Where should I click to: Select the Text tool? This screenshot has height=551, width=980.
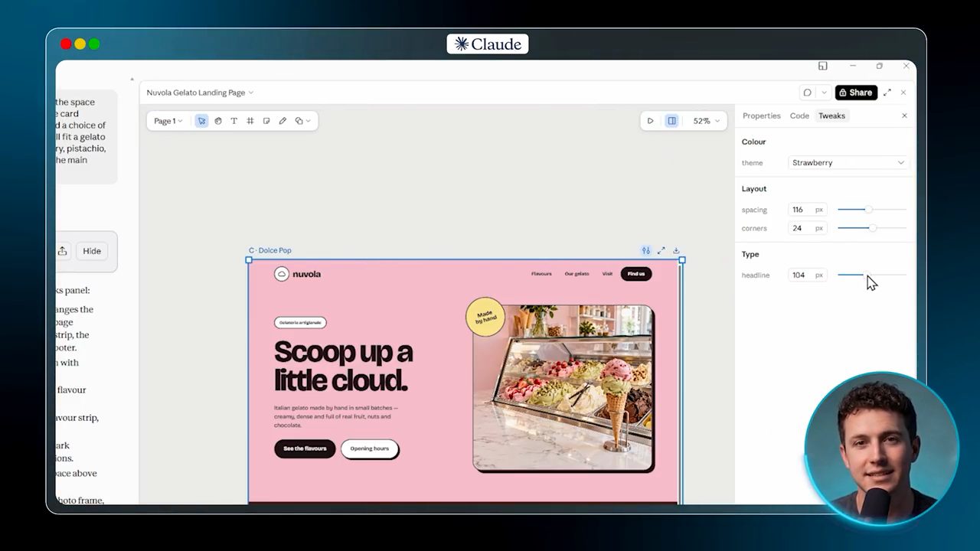tap(234, 121)
